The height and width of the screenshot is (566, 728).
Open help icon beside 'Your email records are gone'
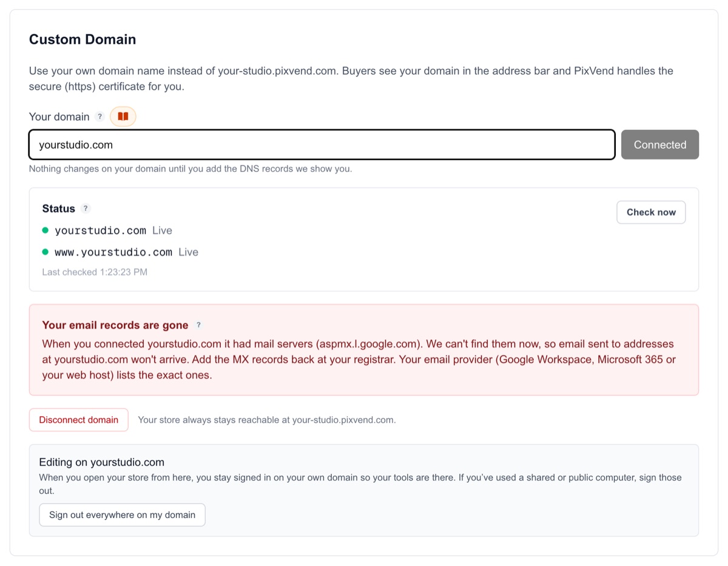(198, 325)
